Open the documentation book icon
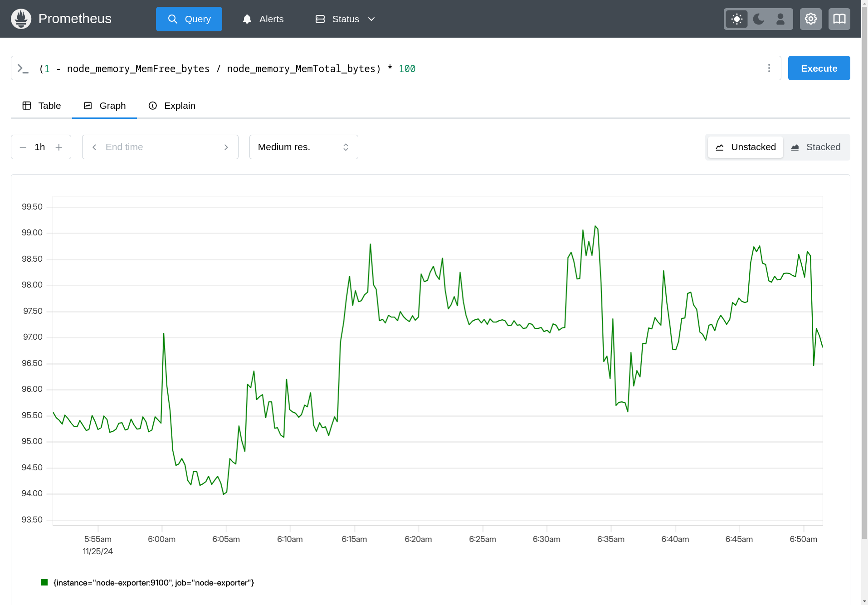The width and height of the screenshot is (868, 605). pyautogui.click(x=839, y=19)
